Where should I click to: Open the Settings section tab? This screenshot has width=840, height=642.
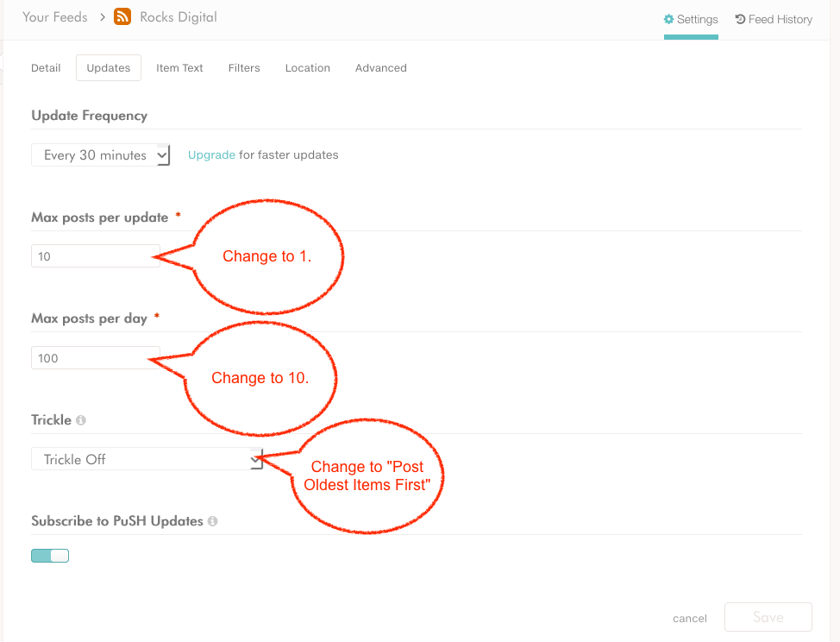tap(691, 20)
